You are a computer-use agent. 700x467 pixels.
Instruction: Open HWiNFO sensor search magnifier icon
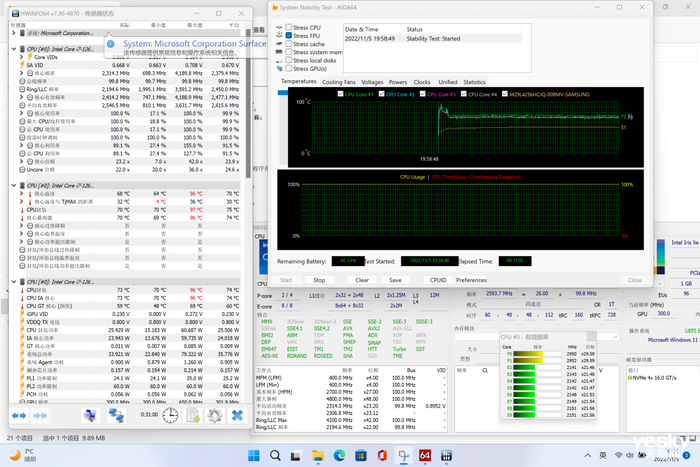(90, 416)
